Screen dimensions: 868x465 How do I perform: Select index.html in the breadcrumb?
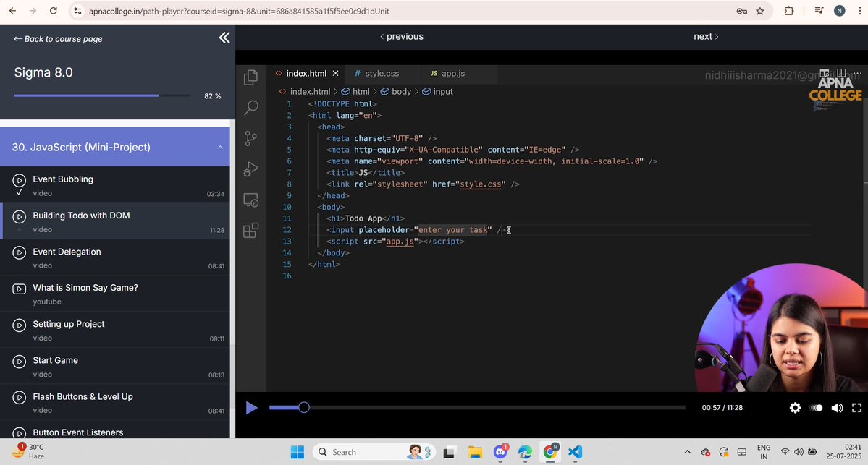(x=305, y=92)
